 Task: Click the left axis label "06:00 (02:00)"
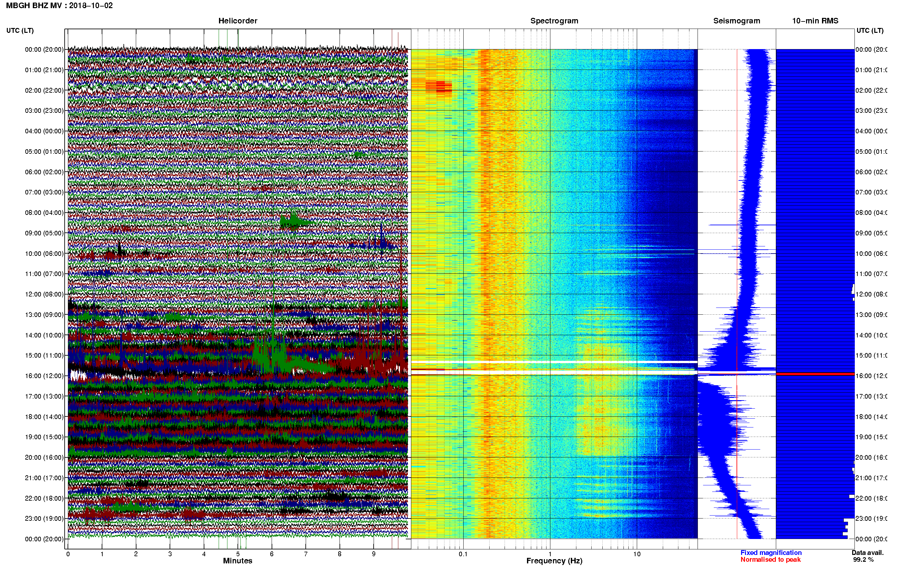click(x=44, y=172)
